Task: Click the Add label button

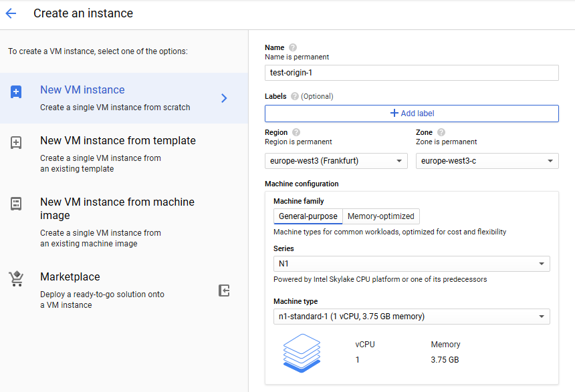Action: (x=411, y=114)
